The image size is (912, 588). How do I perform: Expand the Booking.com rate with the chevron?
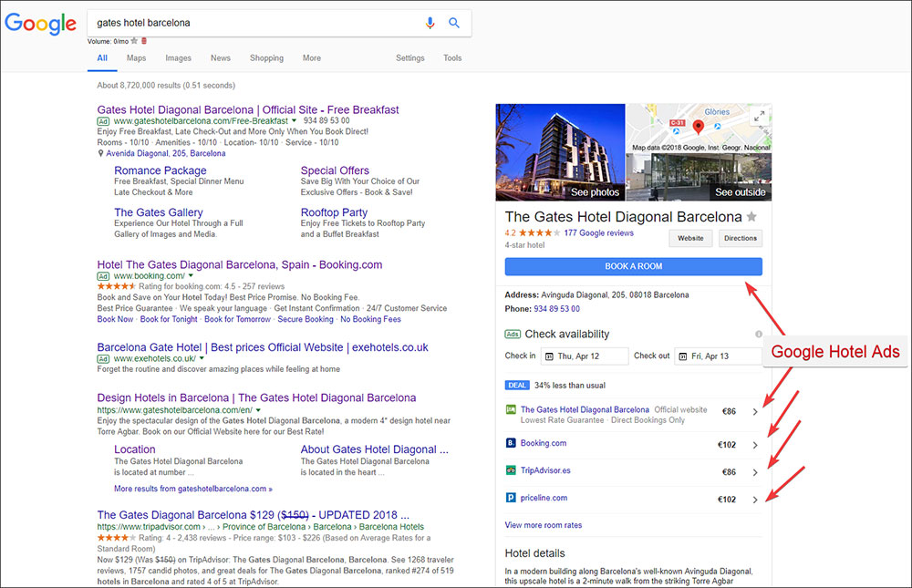755,443
